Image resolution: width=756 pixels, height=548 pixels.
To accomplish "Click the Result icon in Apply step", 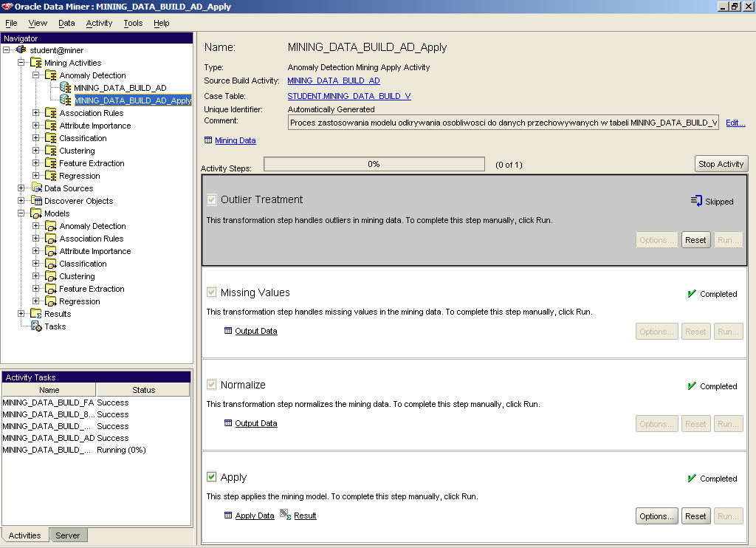I will pyautogui.click(x=286, y=516).
